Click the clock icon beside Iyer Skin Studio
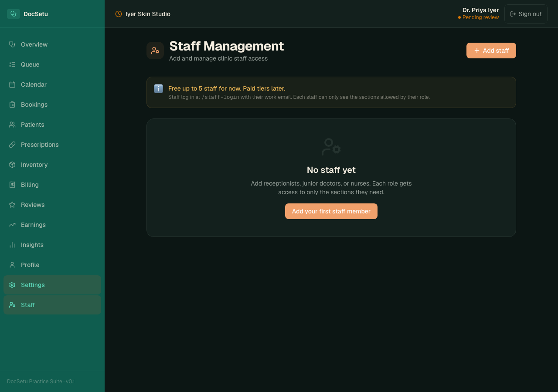This screenshot has width=558, height=392. [x=119, y=14]
